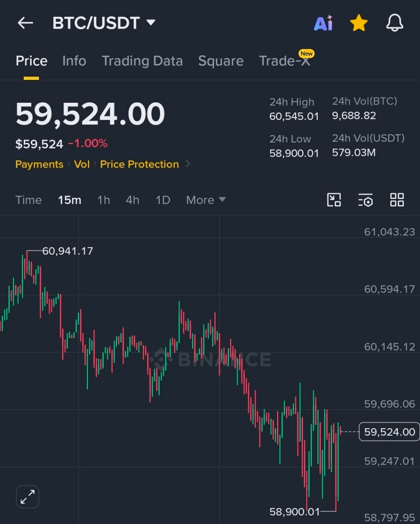Viewport: 420px width, 524px height.
Task: Tap the $59,524 fiat price text
Action: [x=39, y=144]
